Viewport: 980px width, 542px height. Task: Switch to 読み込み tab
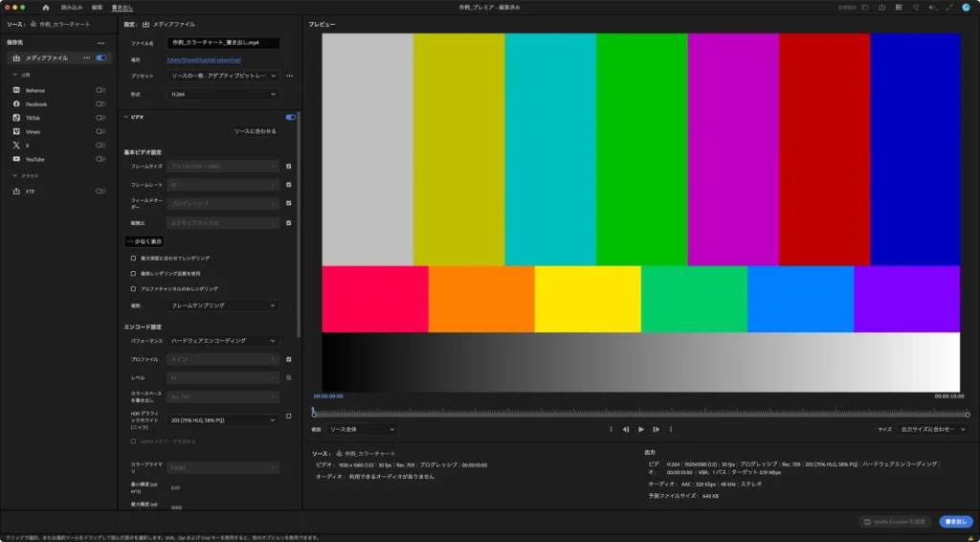coord(71,8)
